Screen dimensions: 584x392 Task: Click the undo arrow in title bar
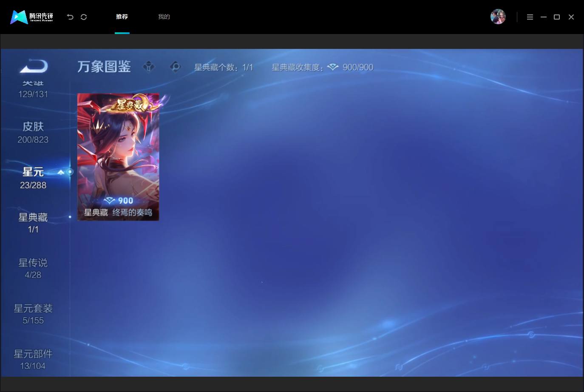click(70, 17)
